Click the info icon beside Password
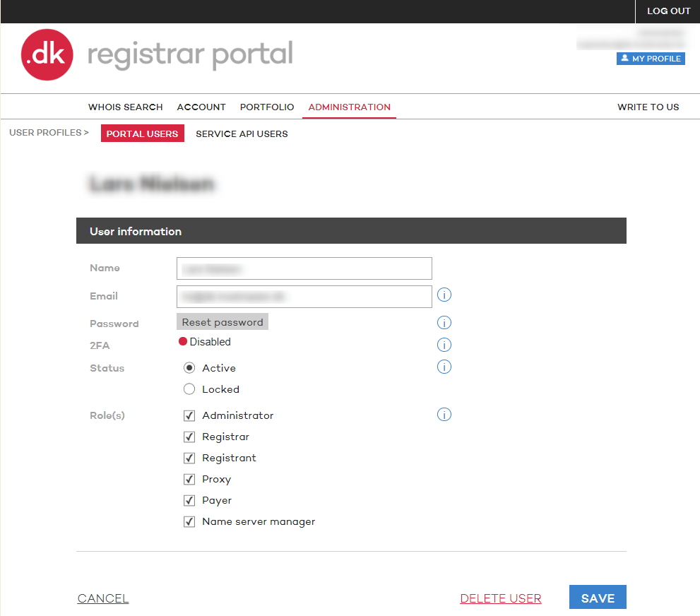Image resolution: width=700 pixels, height=616 pixels. pos(444,322)
